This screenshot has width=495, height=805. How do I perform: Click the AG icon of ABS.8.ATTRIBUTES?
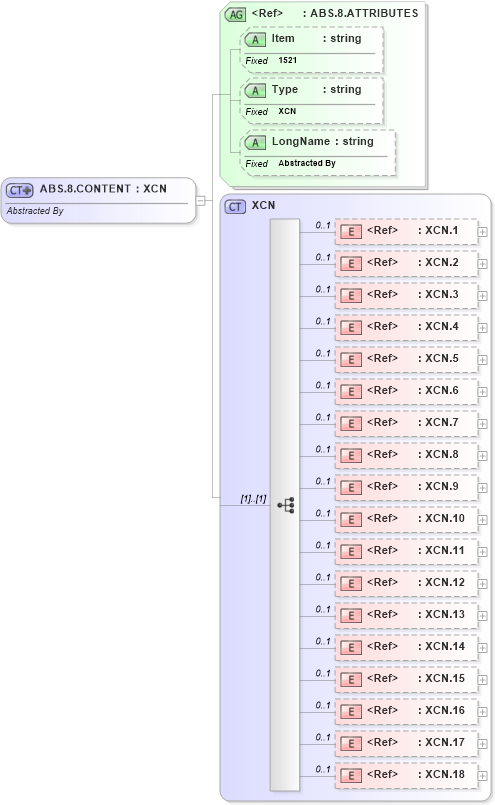point(236,14)
